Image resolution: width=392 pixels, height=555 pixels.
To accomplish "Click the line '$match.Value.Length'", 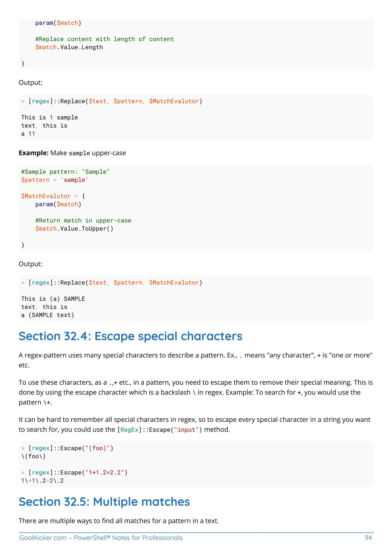I will pos(69,47).
